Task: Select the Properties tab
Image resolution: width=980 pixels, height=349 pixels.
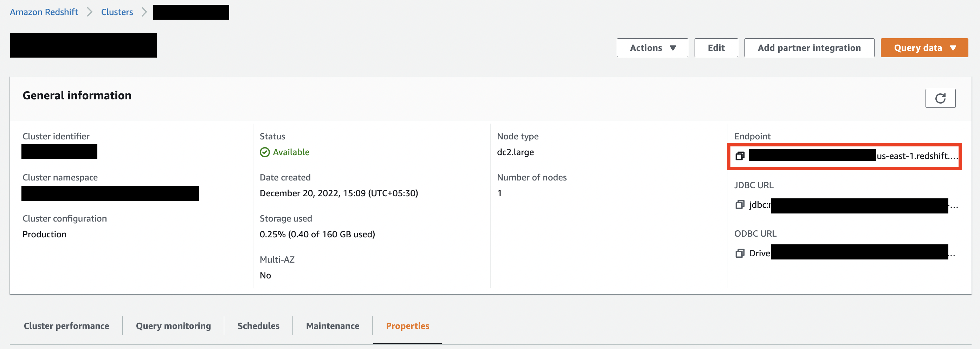Action: [407, 326]
